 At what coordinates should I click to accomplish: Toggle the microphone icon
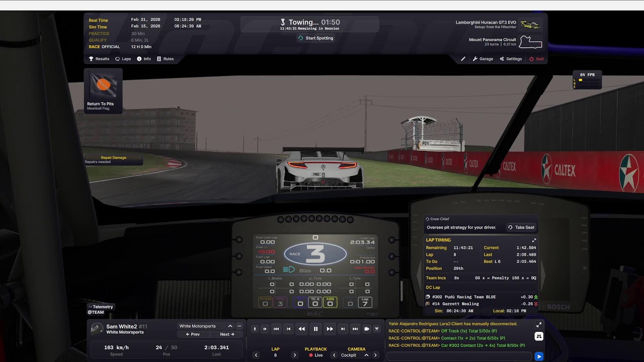tap(255, 329)
